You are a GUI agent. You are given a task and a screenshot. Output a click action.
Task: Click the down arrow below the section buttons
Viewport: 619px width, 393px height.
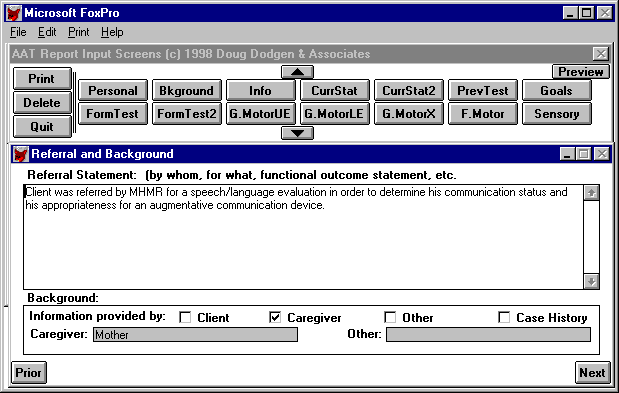point(297,133)
